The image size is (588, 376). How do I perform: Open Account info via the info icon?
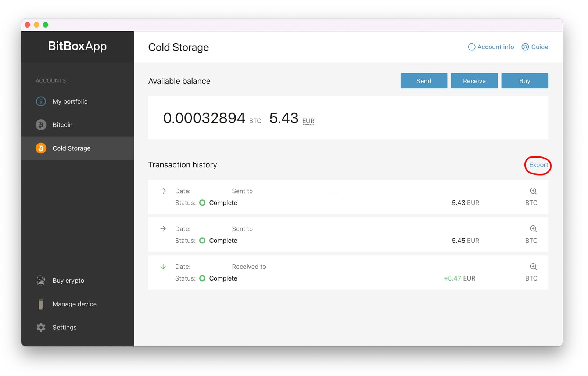tap(472, 47)
